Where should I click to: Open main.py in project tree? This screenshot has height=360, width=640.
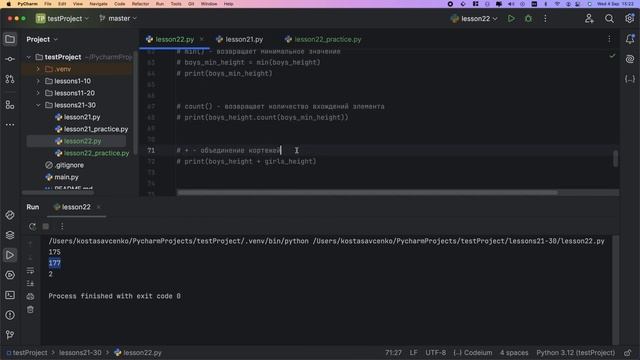coord(62,177)
